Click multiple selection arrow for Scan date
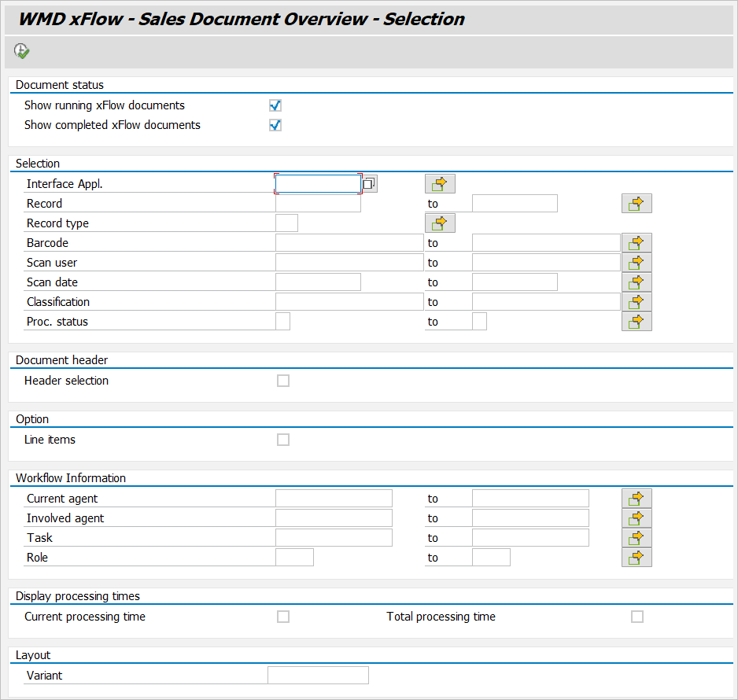738x700 pixels. click(x=637, y=282)
